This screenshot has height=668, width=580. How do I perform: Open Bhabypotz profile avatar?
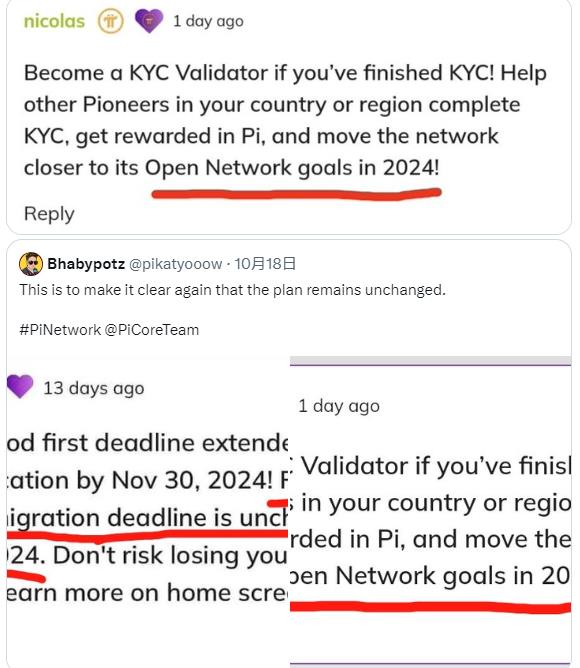click(31, 264)
